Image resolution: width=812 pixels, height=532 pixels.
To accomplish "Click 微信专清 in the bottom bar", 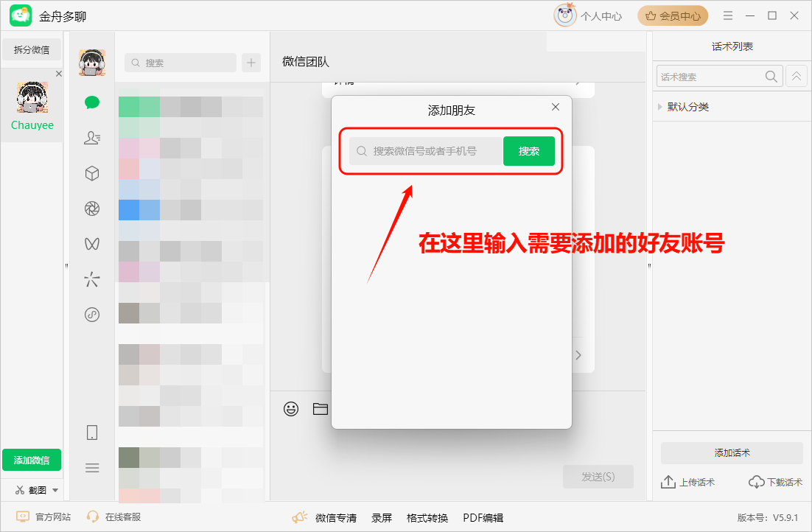I will 336,517.
